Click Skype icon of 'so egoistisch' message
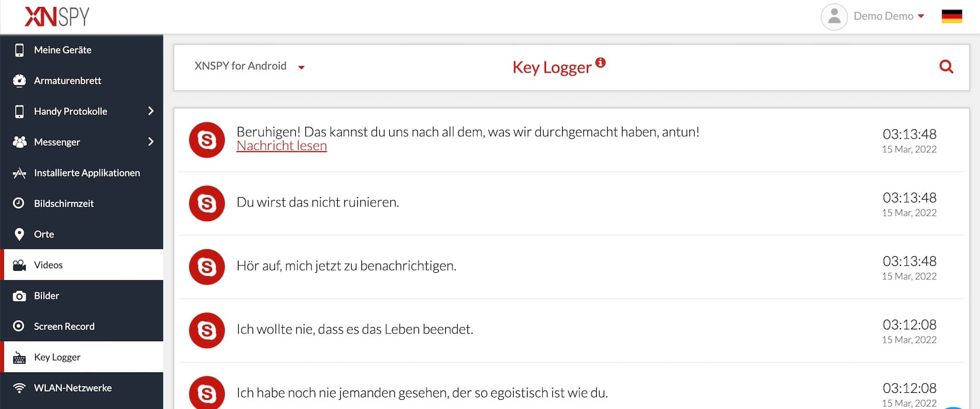980x409 pixels. click(207, 392)
